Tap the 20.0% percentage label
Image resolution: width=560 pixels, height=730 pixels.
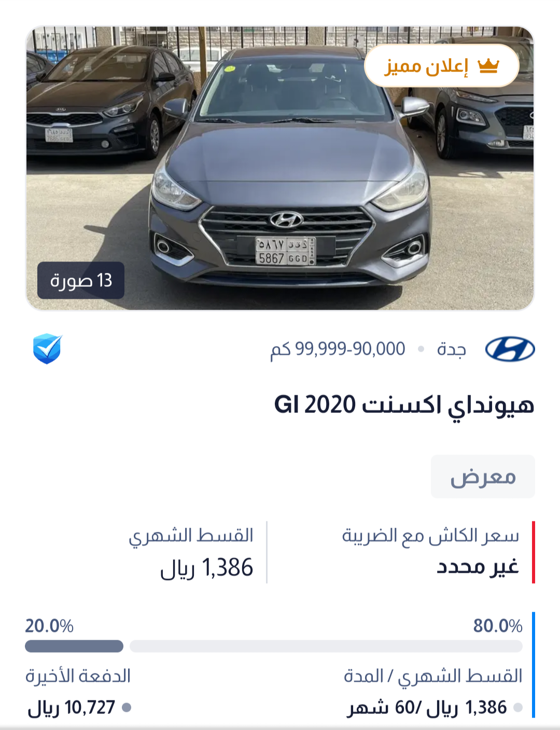[49, 626]
